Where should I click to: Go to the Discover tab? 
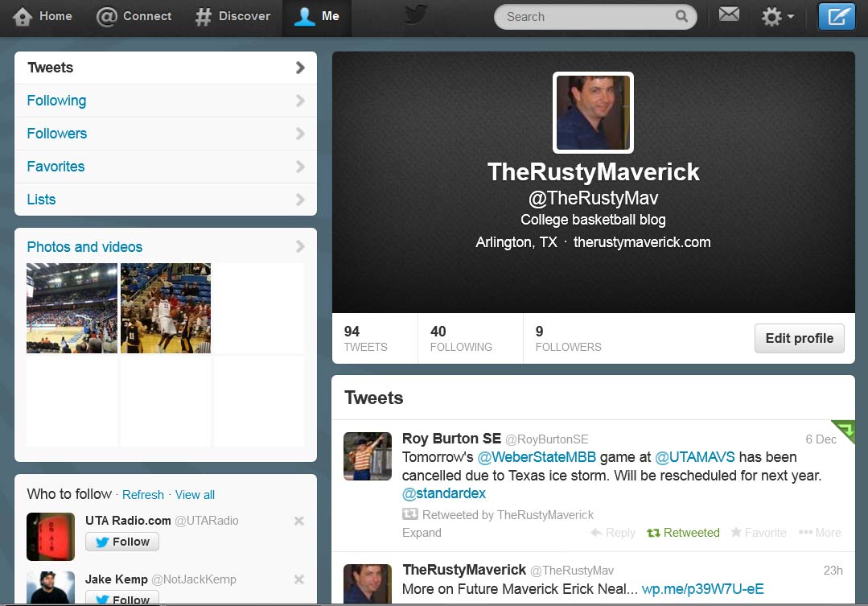click(233, 16)
